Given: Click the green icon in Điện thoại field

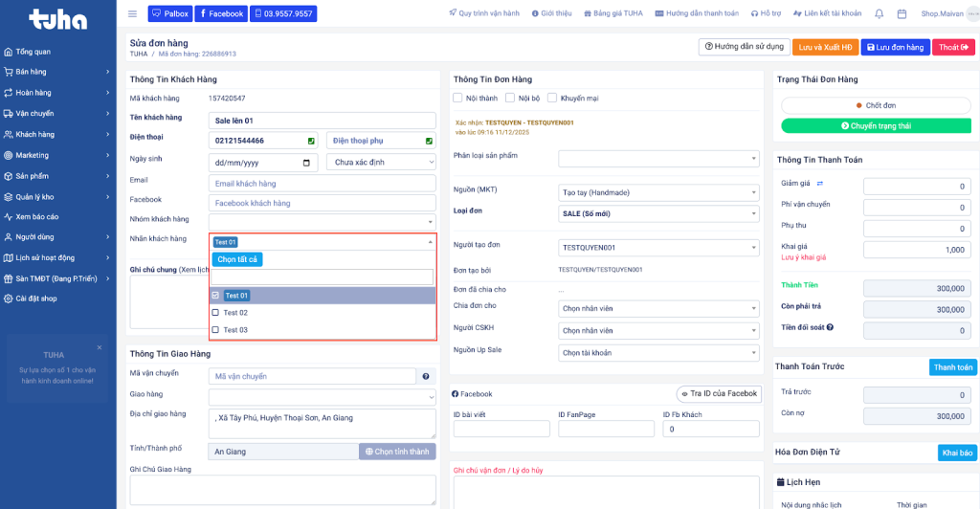Looking at the screenshot, I should [x=311, y=141].
